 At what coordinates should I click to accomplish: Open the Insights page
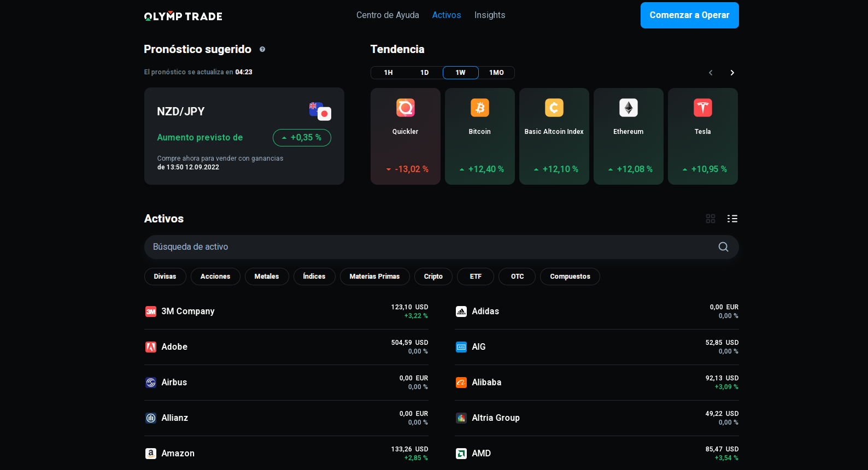(490, 15)
